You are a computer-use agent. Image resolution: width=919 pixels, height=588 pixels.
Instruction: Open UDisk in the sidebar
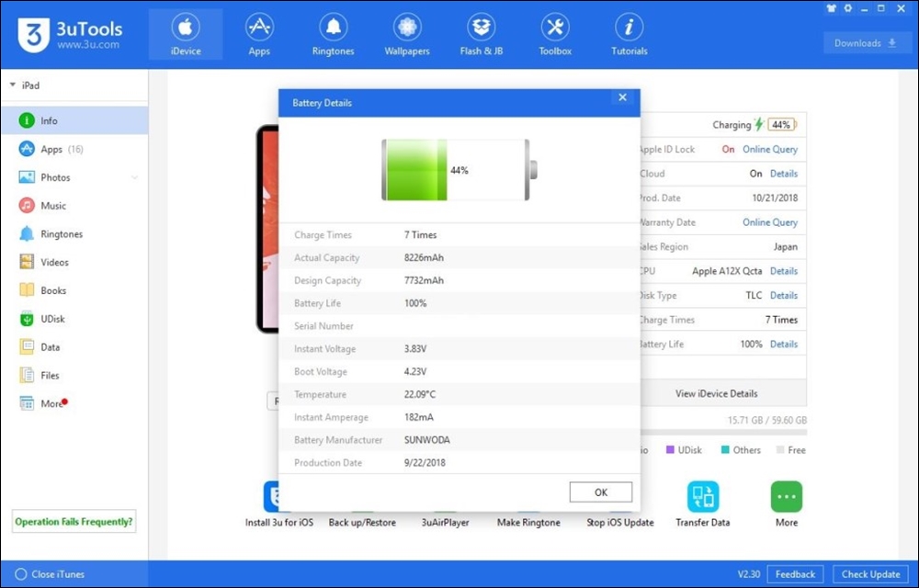pos(74,319)
